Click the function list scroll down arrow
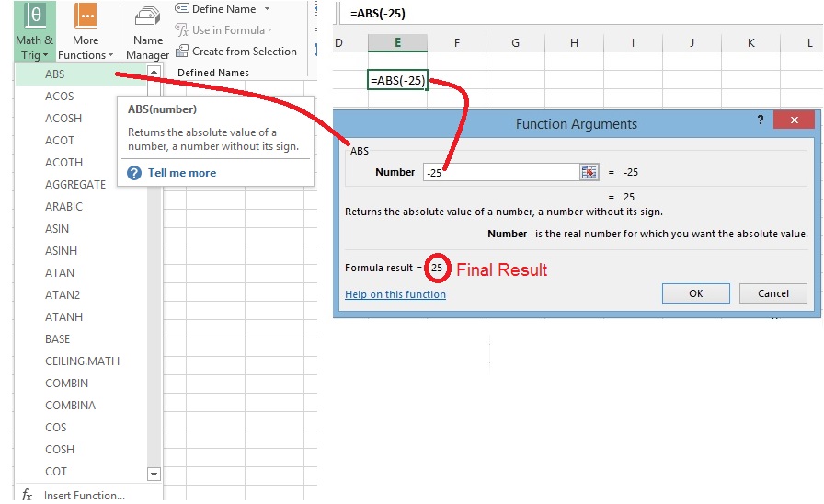The width and height of the screenshot is (824, 504). [154, 474]
